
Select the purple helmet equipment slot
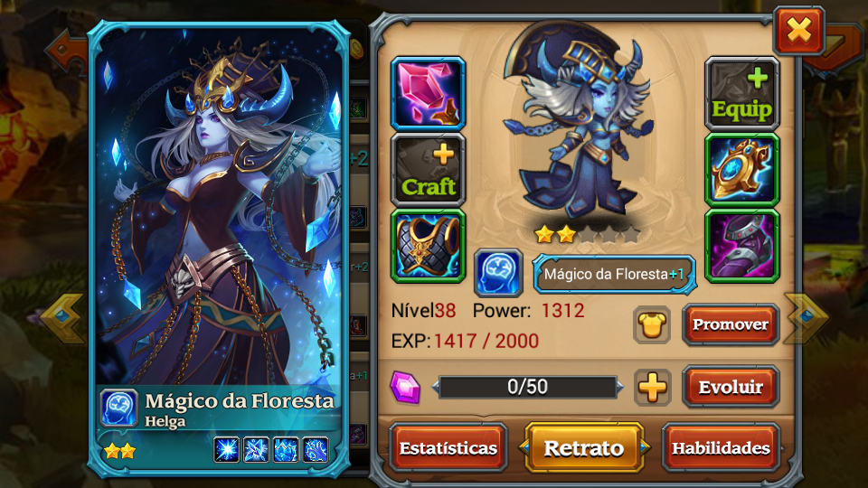(741, 246)
